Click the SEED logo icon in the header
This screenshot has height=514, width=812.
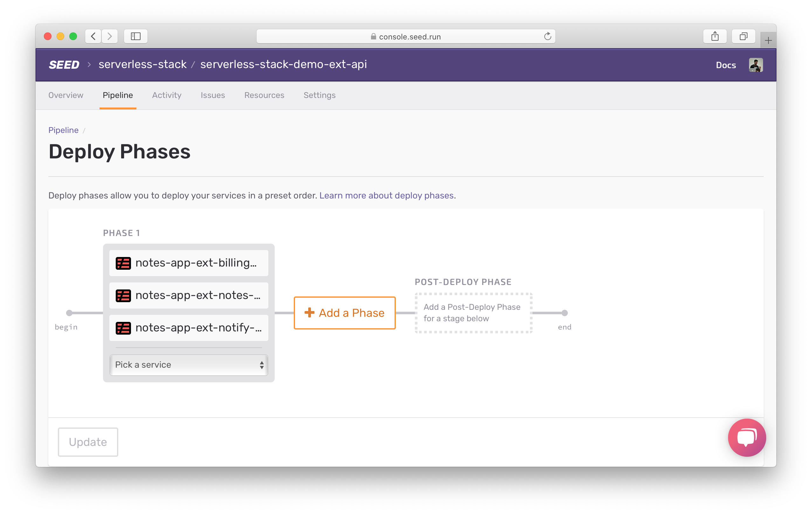click(63, 65)
